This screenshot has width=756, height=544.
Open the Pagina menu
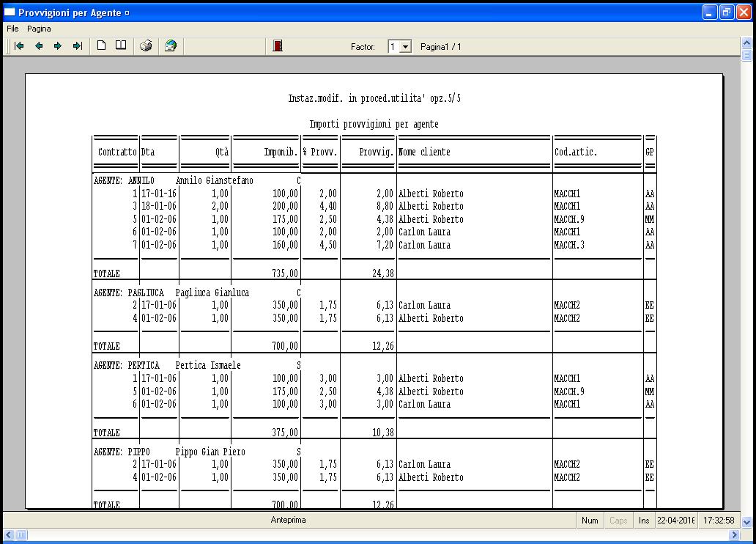[x=39, y=29]
